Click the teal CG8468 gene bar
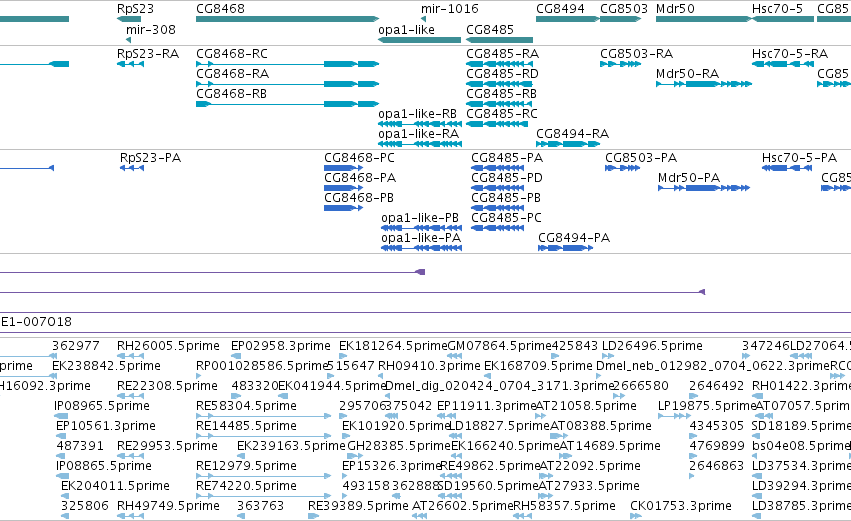Viewport: 851px width, 521px height. click(x=287, y=19)
